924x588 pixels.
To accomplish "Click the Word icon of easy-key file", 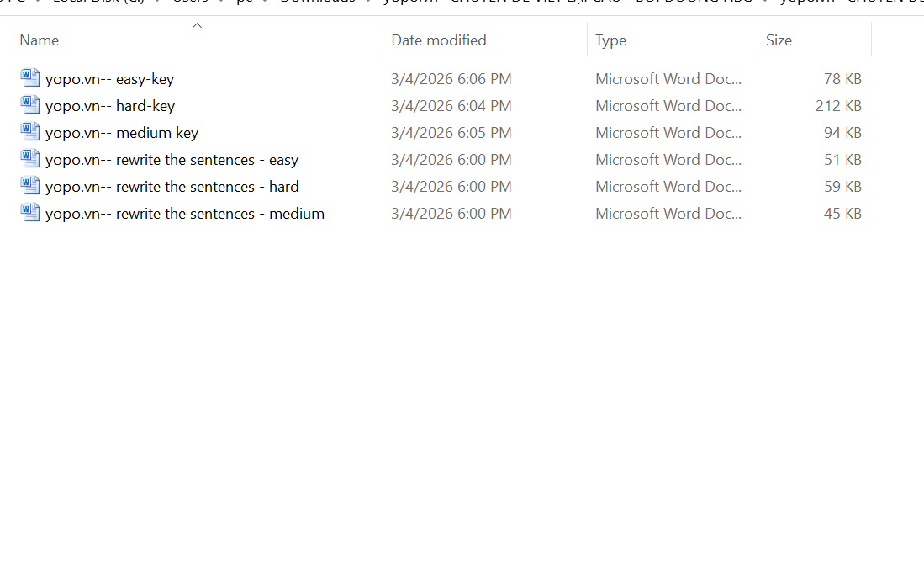I will pyautogui.click(x=30, y=78).
